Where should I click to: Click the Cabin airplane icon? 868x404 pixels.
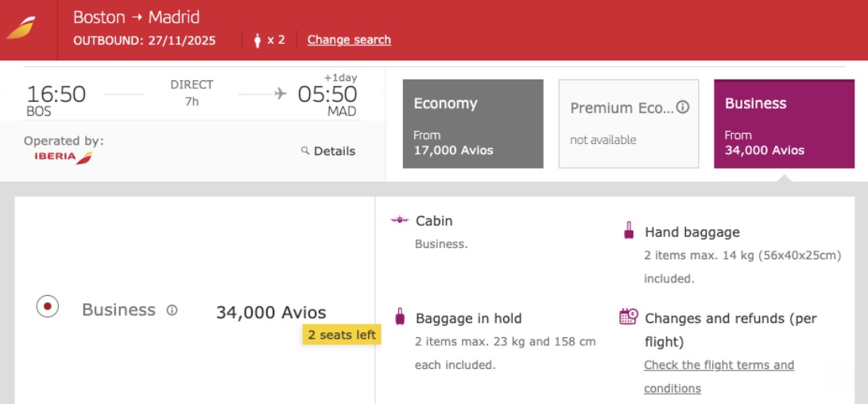[400, 220]
